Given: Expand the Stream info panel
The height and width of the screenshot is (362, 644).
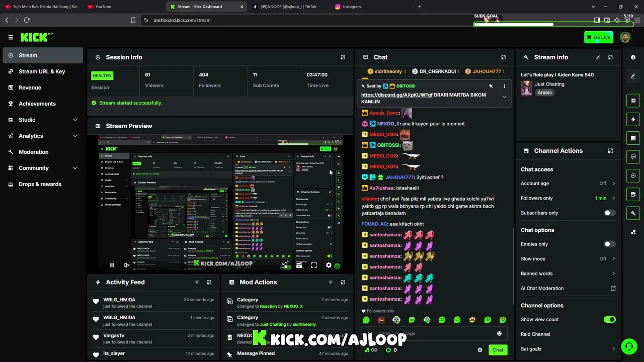Looking at the screenshot, I should tap(610, 57).
